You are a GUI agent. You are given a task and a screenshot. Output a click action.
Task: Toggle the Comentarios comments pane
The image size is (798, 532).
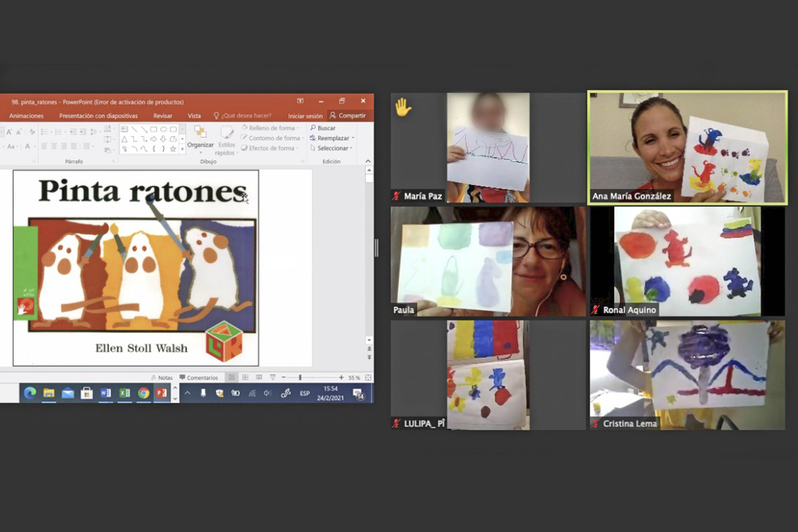[199, 378]
